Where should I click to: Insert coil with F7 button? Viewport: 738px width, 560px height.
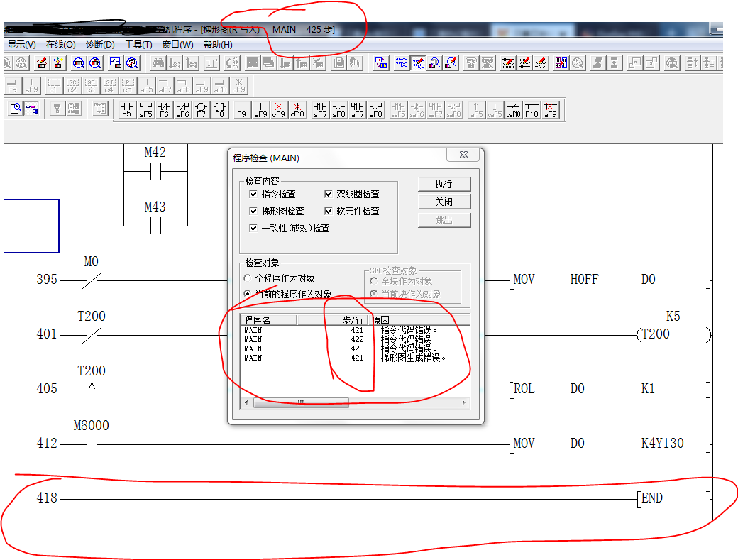pyautogui.click(x=201, y=109)
